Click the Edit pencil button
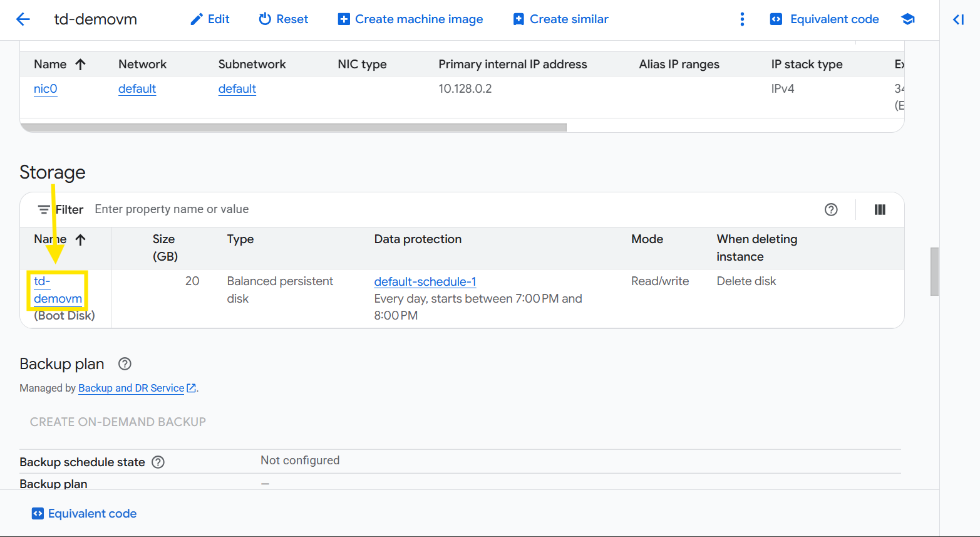The width and height of the screenshot is (980, 537). pyautogui.click(x=210, y=19)
